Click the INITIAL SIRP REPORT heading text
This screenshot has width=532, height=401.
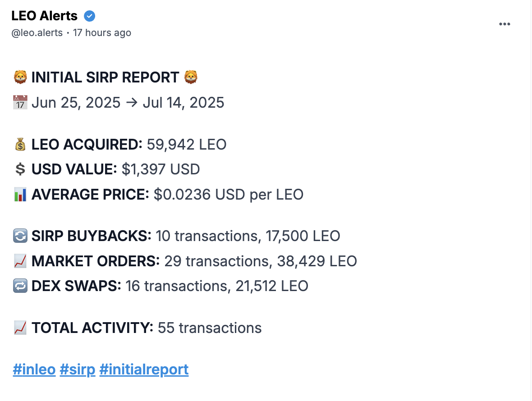coord(105,77)
